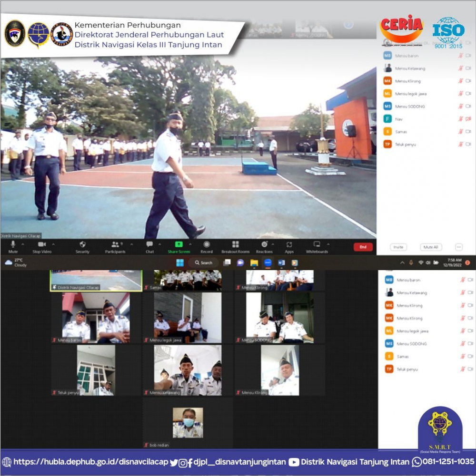This screenshot has height=476, width=476.
Task: Expand the arrow next to Participants
Action: click(x=132, y=244)
